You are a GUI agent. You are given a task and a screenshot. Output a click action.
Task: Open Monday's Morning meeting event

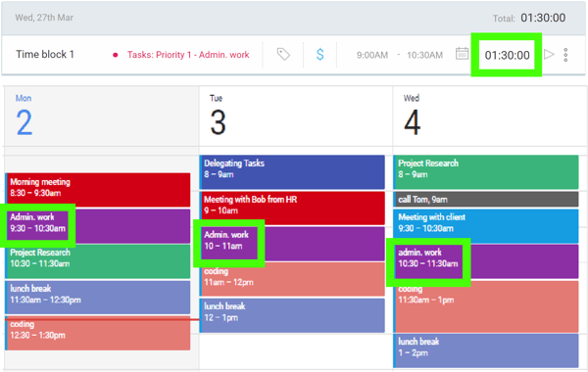coord(98,190)
